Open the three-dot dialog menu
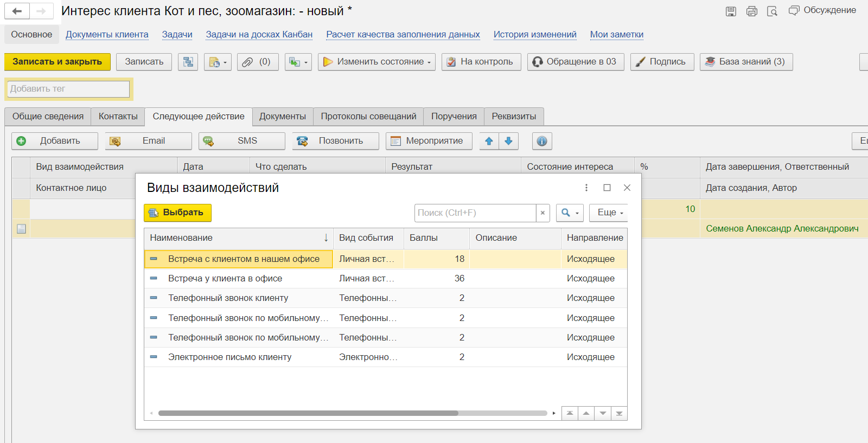This screenshot has height=443, width=868. [586, 188]
